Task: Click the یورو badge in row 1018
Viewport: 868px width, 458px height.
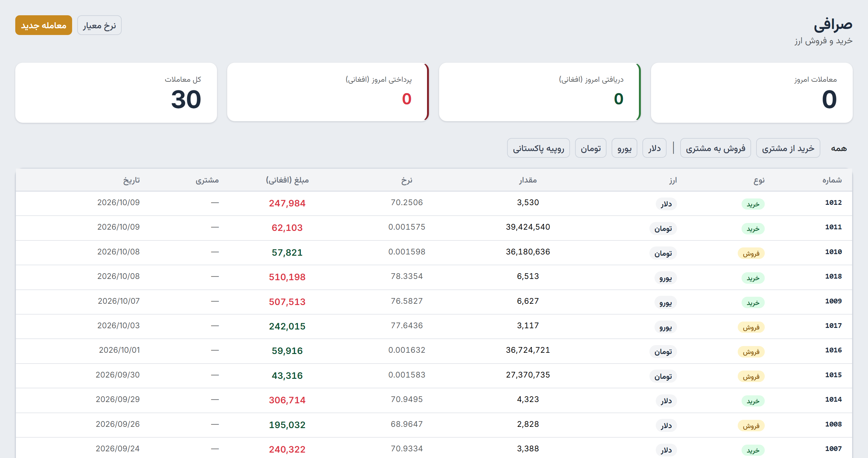Action: click(666, 278)
